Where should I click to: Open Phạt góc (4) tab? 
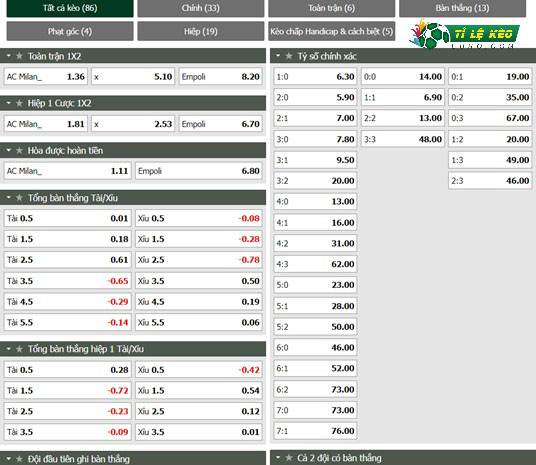(x=70, y=31)
